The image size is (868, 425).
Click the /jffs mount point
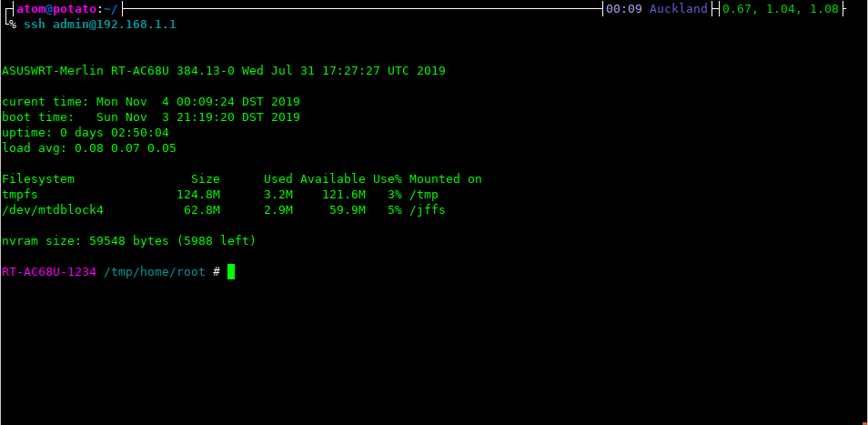click(x=428, y=210)
